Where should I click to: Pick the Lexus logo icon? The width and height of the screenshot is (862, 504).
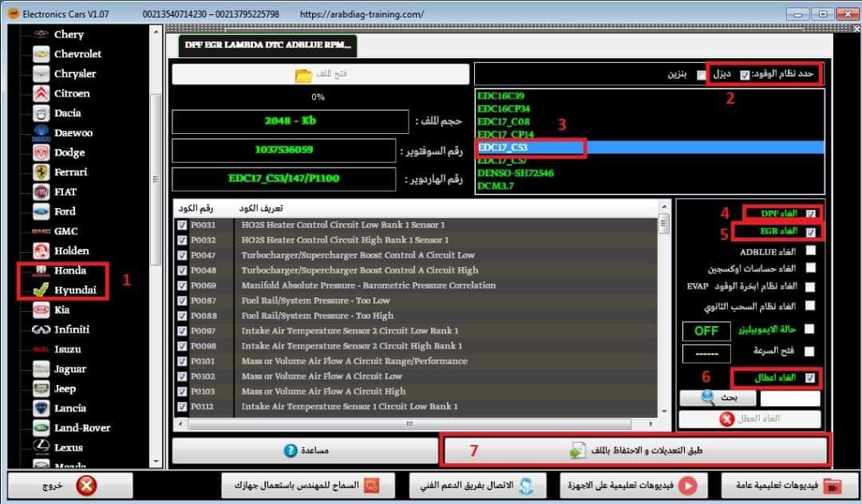click(x=42, y=447)
